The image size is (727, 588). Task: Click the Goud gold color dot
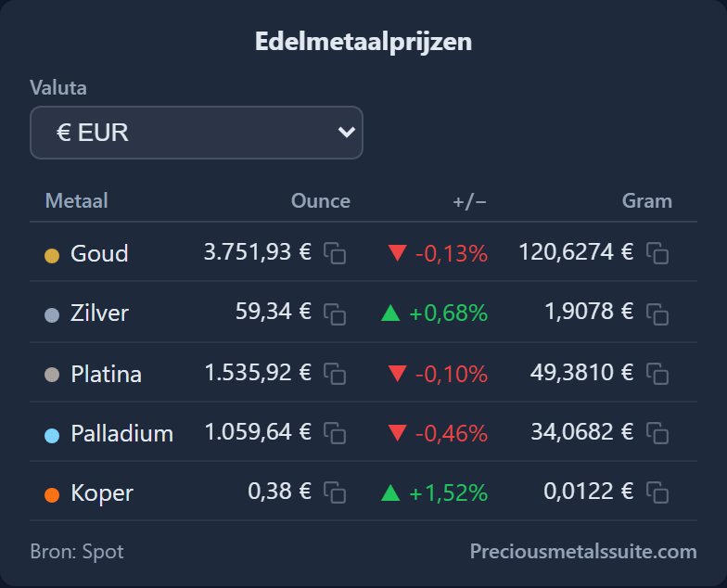(52, 256)
